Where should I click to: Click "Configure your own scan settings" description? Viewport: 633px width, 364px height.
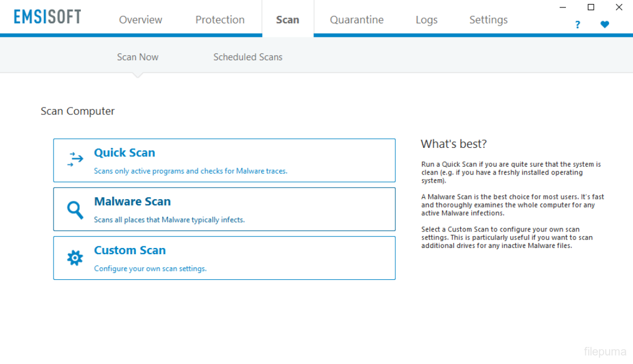pyautogui.click(x=150, y=268)
